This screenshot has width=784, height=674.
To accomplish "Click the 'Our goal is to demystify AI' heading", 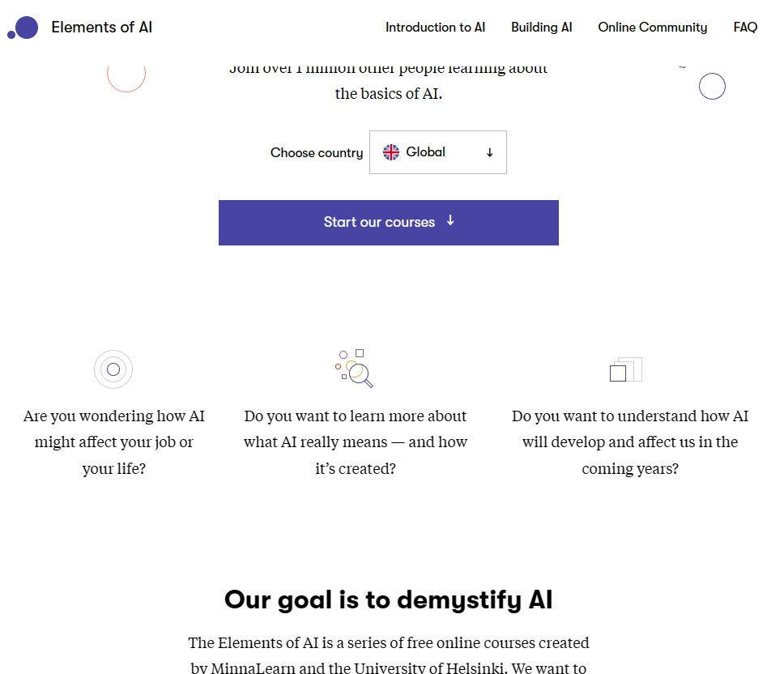I will 389,599.
